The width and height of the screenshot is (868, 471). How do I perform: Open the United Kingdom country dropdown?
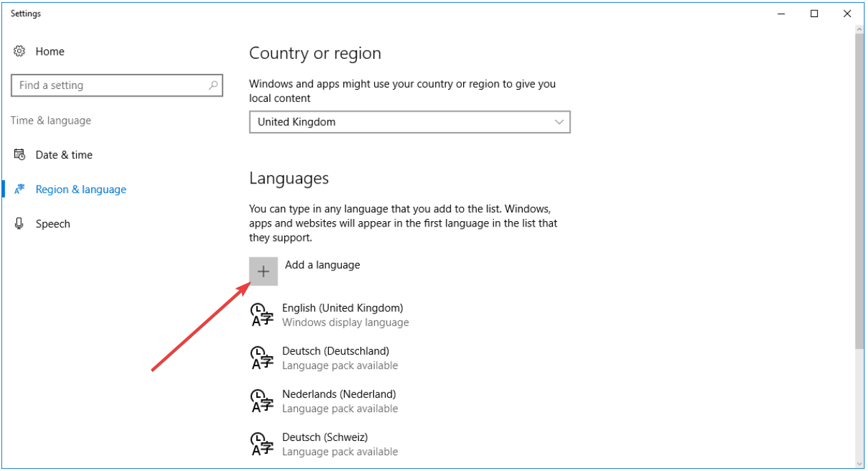410,122
